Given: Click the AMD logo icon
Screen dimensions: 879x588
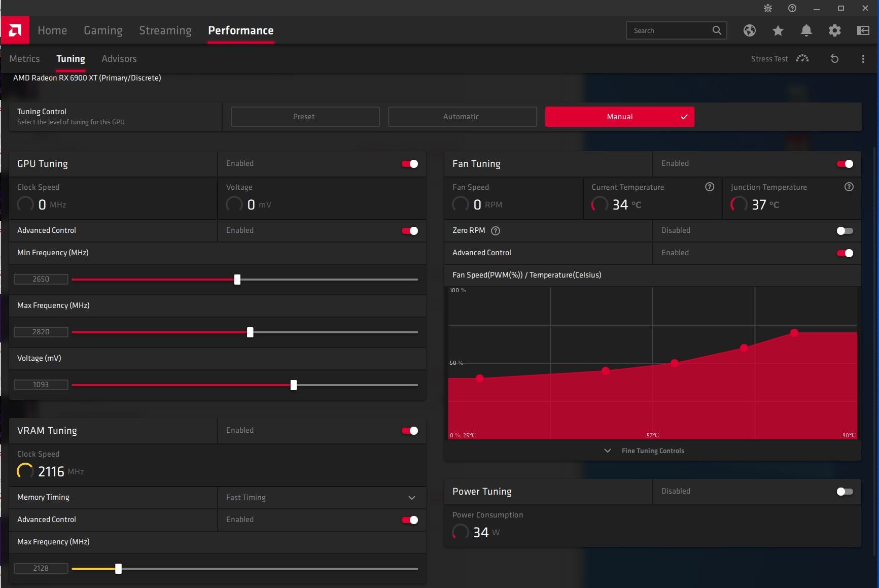Looking at the screenshot, I should [15, 30].
